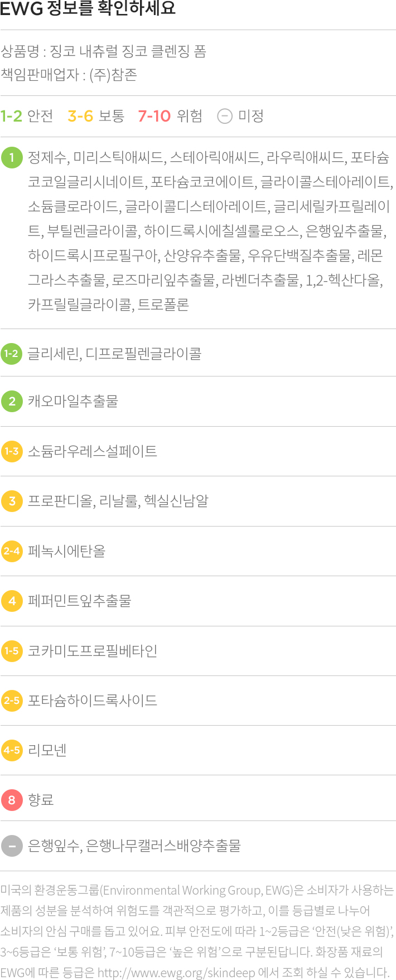Click the yellow 1-3 badge for 소듐라우레스설페이트
Screen dimensions: 396x980
tap(12, 451)
